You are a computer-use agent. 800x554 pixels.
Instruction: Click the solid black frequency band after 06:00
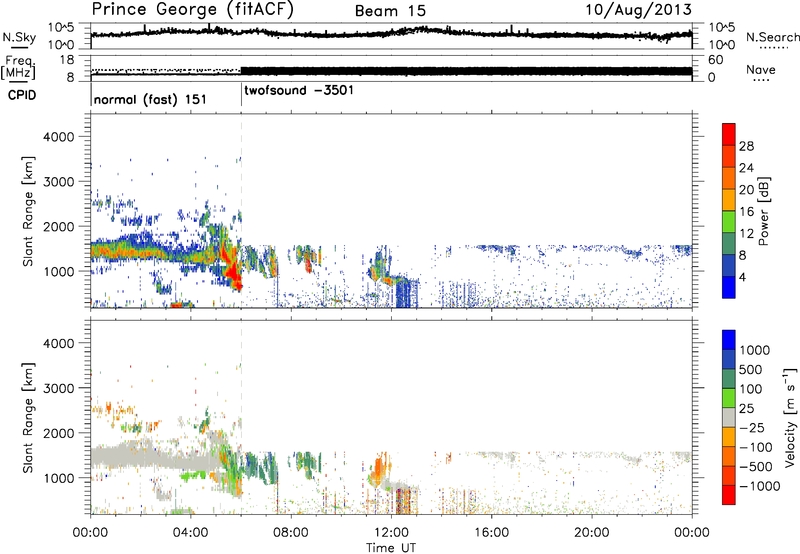[466, 71]
